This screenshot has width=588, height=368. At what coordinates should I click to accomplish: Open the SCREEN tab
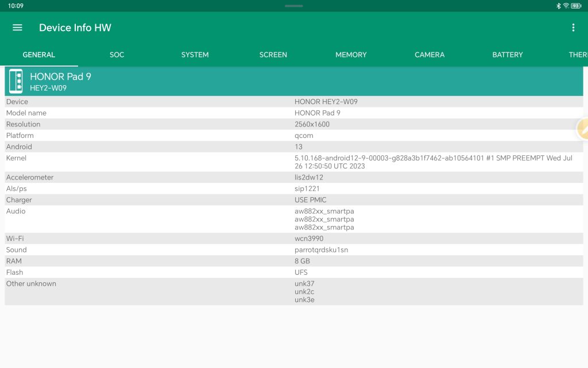tap(273, 55)
